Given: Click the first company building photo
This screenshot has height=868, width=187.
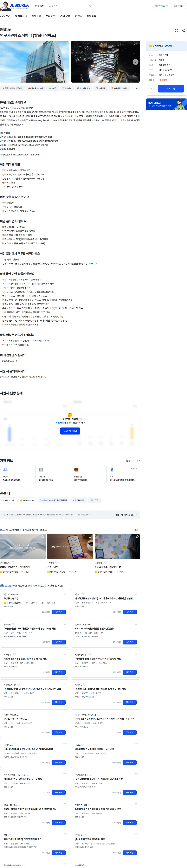Looking at the screenshot, I should pyautogui.click(x=34, y=62).
